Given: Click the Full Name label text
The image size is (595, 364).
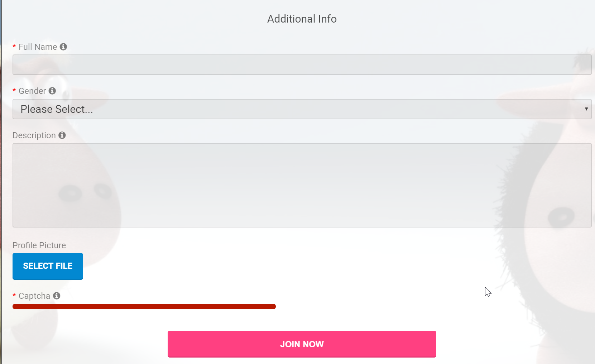Looking at the screenshot, I should pos(38,47).
